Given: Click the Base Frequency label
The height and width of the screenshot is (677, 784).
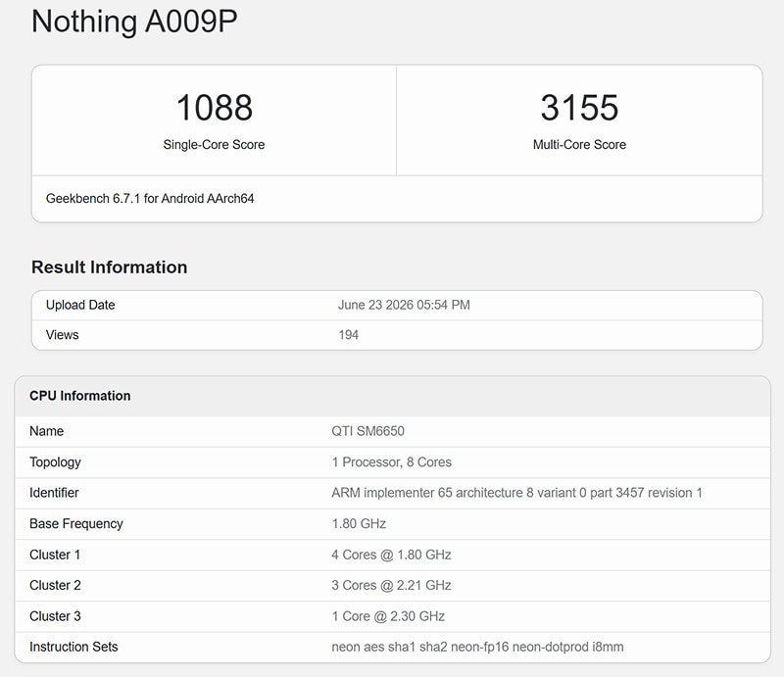Looking at the screenshot, I should 76,523.
